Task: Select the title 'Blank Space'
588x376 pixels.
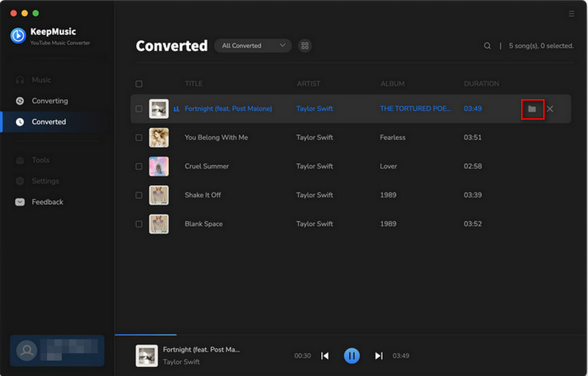Action: (x=204, y=224)
